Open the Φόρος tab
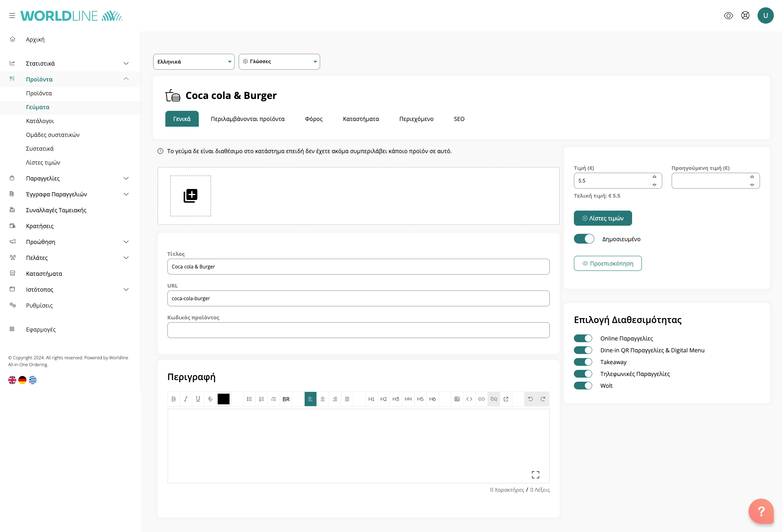Viewport: 782px width, 532px height. click(x=314, y=119)
